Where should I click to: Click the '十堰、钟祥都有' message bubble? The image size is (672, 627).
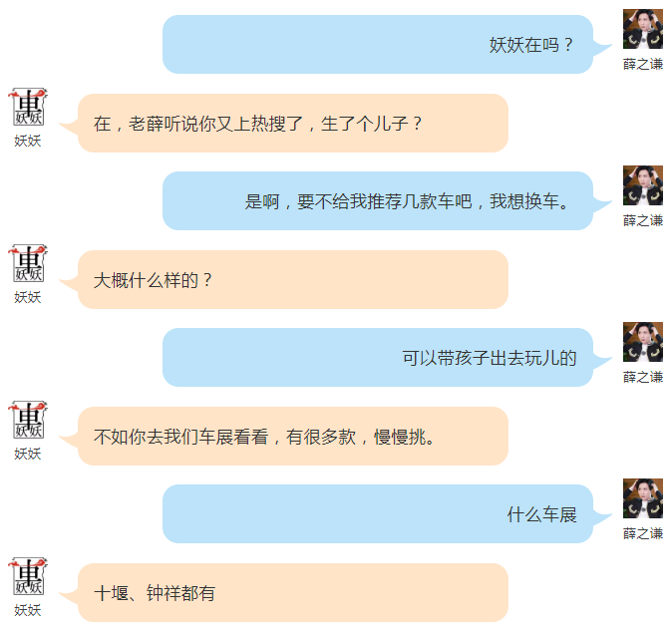pos(293,593)
